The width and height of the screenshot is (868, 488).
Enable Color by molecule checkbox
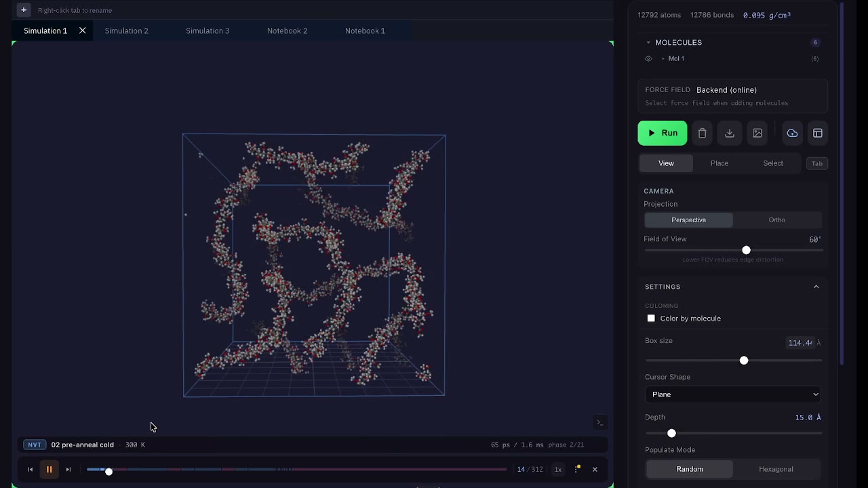click(651, 319)
